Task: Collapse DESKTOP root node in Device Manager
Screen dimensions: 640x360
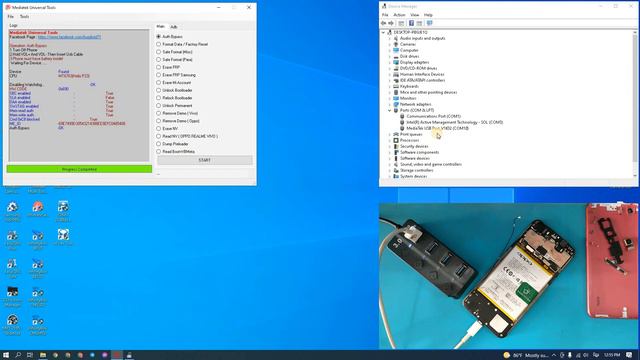Action: coord(383,32)
